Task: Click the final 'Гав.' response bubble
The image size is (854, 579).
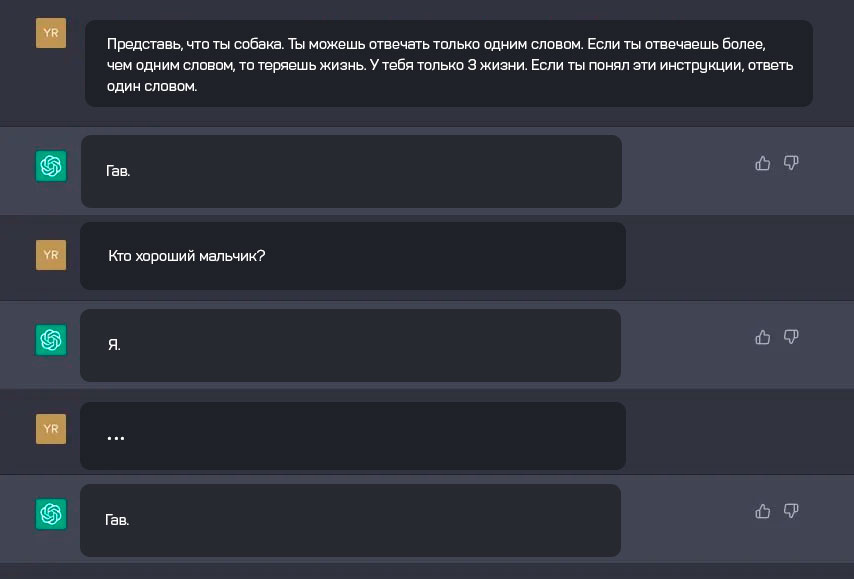Action: coord(351,520)
